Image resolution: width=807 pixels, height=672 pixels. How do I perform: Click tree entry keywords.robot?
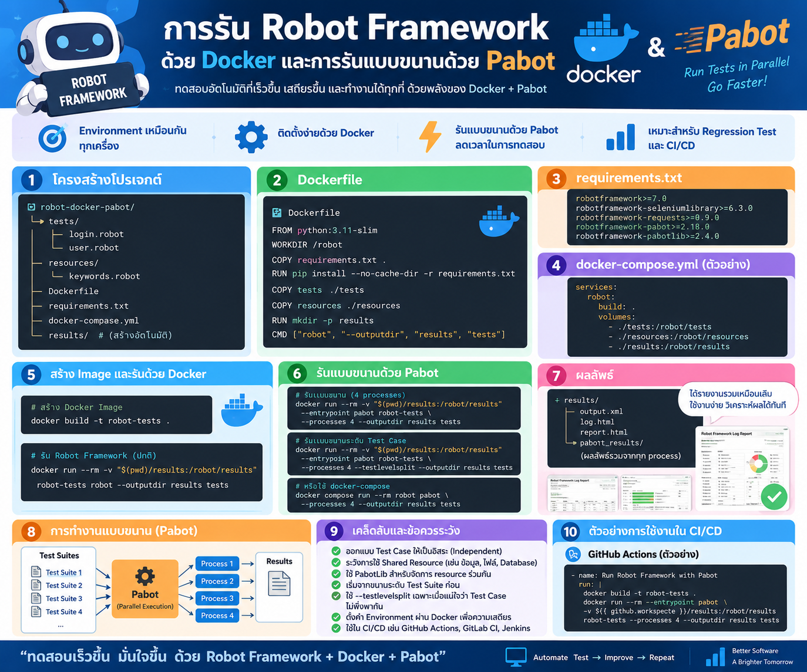[105, 276]
